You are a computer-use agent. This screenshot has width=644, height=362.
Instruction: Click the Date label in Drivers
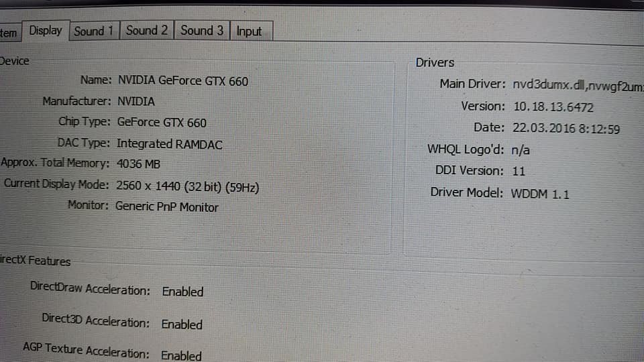[489, 127]
